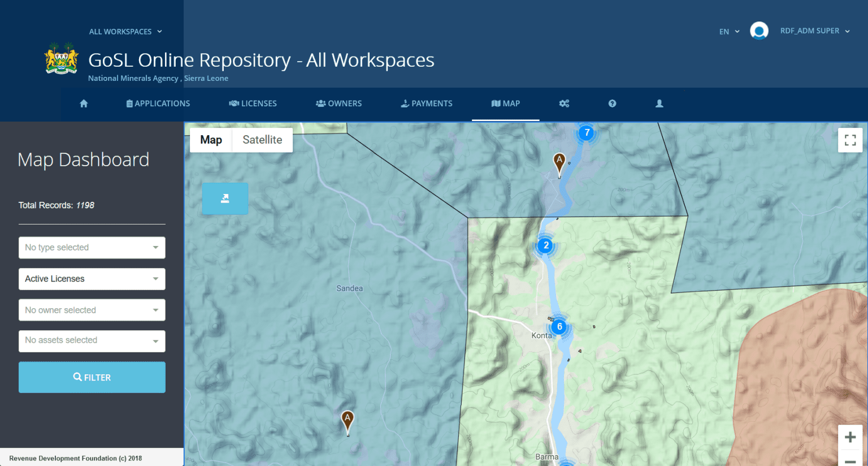
Task: Zoom in the map with plus
Action: 850,437
